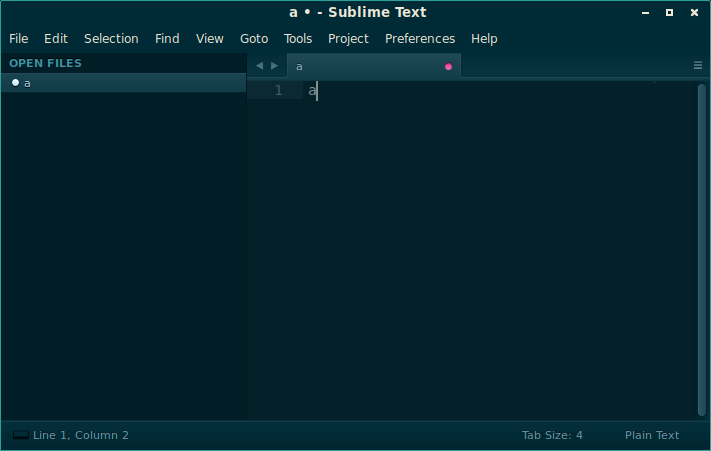Toggle side bar icon in status bar
Screen dimensions: 711x451
click(20, 435)
